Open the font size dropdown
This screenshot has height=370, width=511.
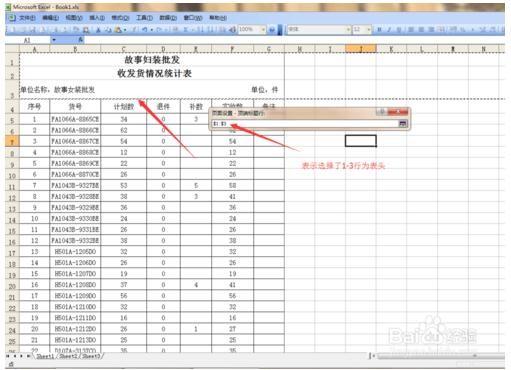click(369, 30)
